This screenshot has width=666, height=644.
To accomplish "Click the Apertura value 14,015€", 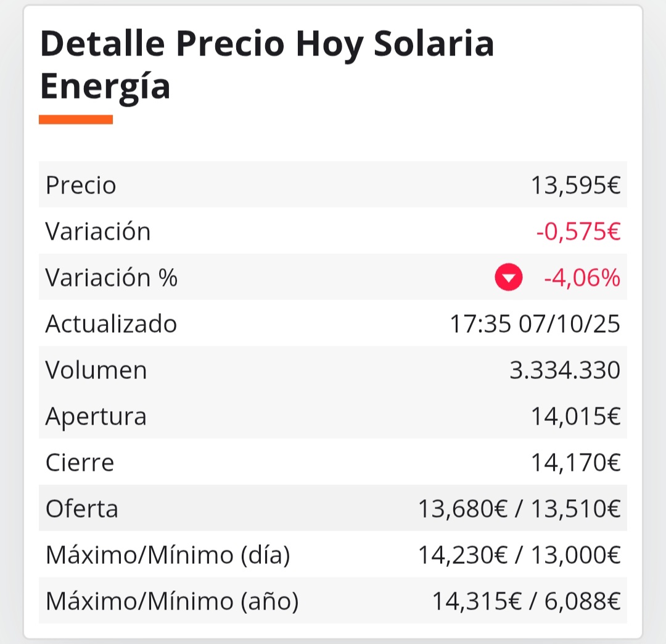I will tap(575, 417).
